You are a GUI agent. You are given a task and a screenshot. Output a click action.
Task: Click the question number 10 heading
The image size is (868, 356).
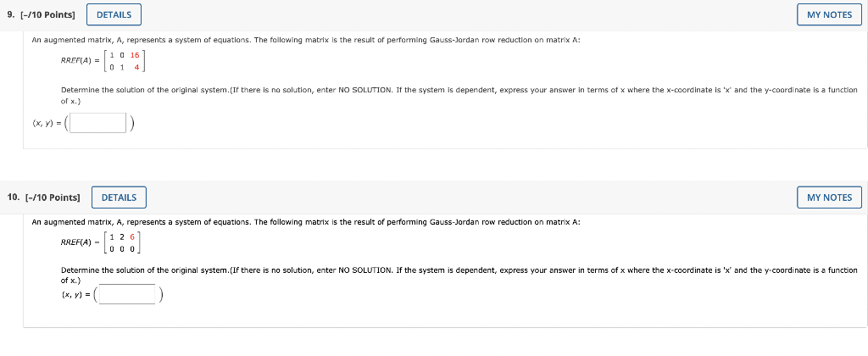(14, 197)
